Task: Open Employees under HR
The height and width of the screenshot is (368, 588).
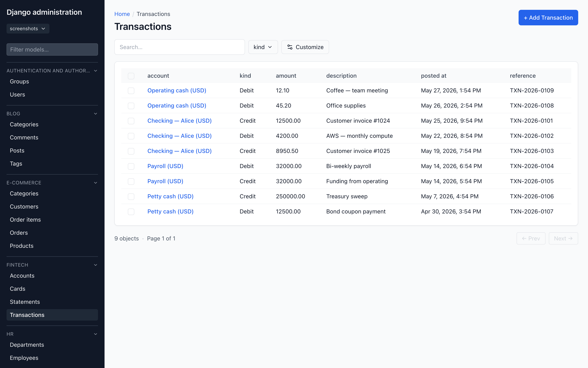Action: coord(52,358)
